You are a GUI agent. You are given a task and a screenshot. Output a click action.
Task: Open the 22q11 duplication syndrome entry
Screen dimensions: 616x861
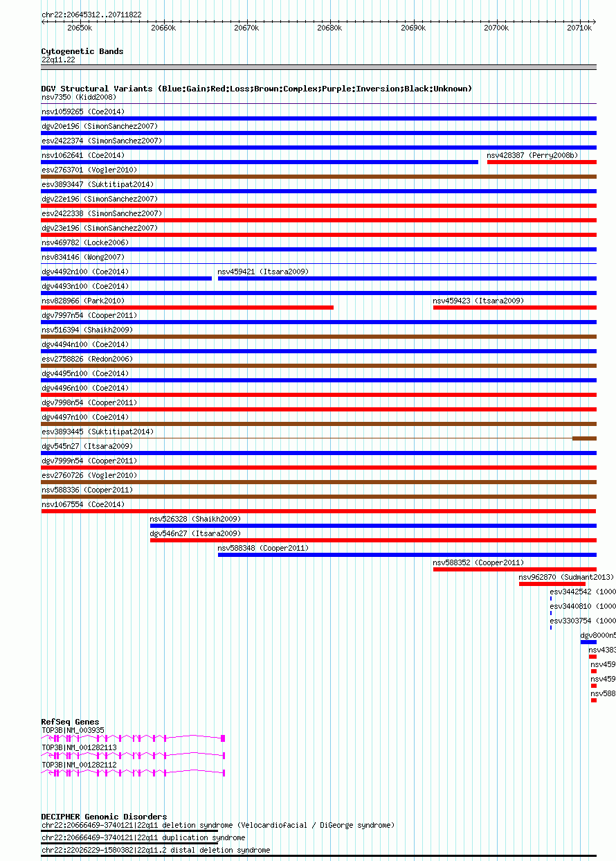click(x=143, y=837)
